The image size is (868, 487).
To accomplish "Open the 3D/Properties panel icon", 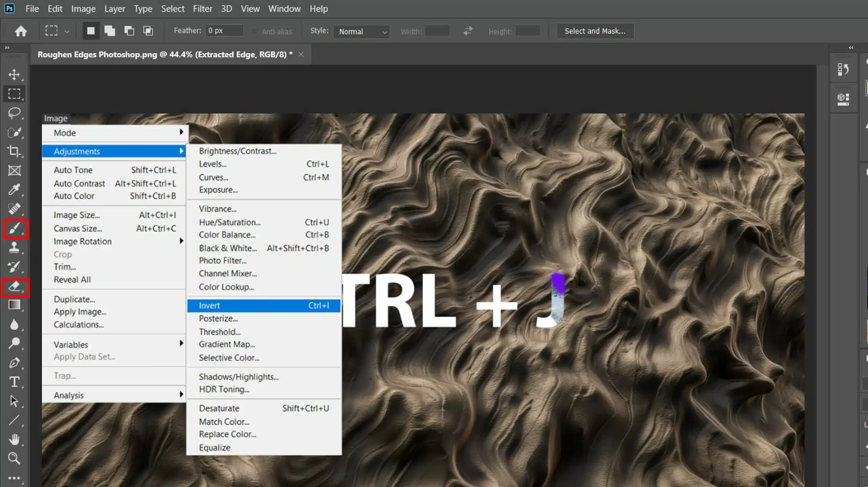I will (x=843, y=99).
